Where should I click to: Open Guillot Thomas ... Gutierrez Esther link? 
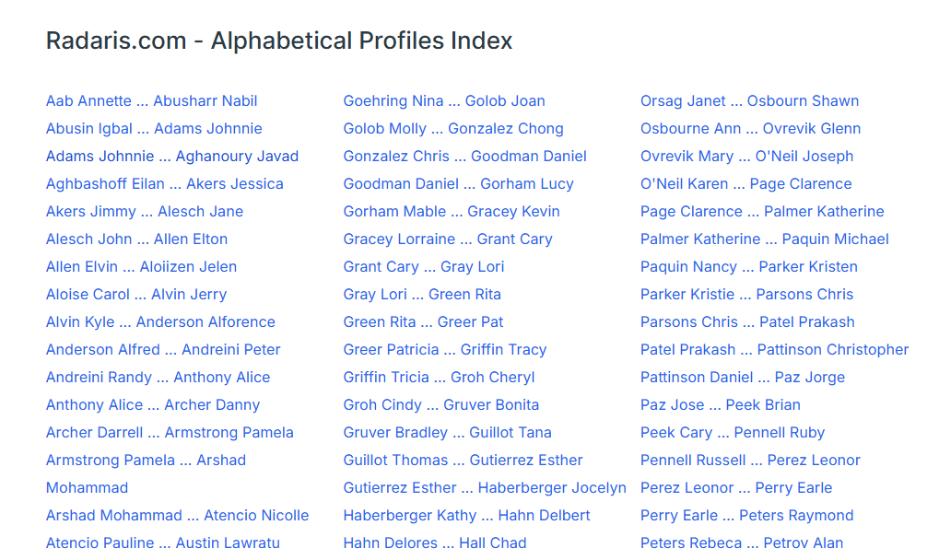click(463, 461)
